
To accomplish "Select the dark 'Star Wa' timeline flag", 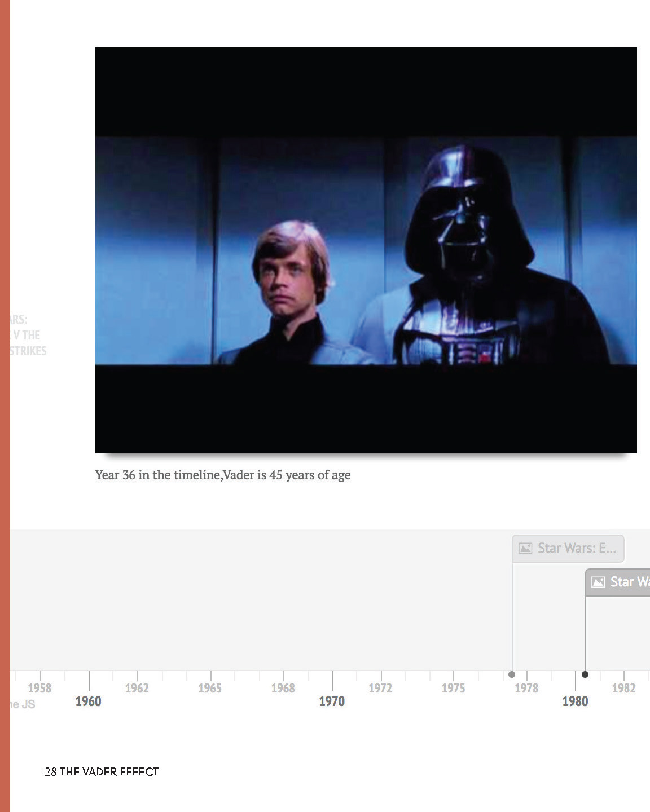I will 618,582.
